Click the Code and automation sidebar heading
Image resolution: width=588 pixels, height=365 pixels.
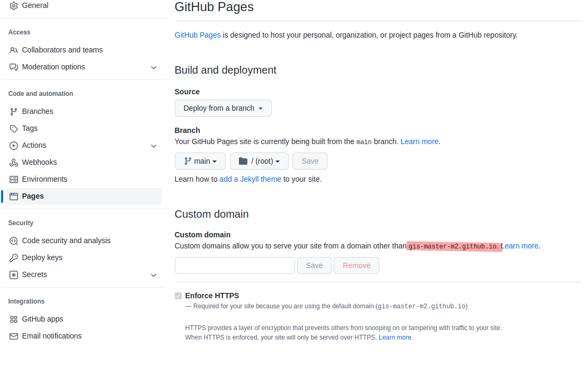tap(40, 93)
